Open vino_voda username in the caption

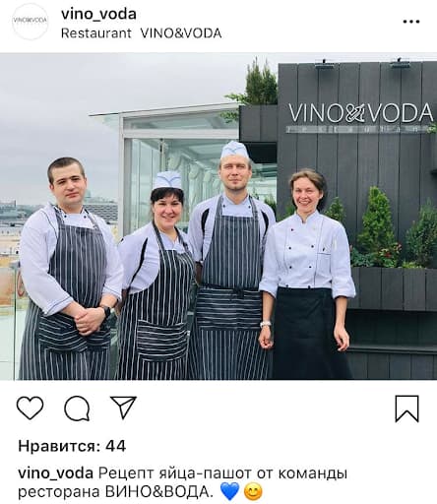[55, 473]
